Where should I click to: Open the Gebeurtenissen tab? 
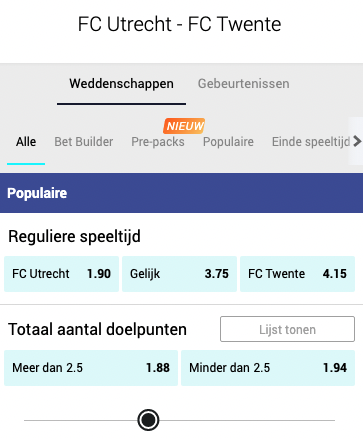click(x=243, y=84)
